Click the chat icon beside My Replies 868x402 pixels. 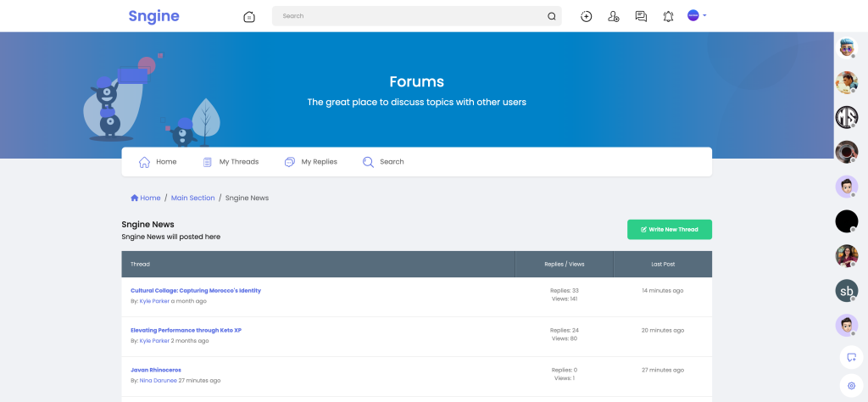coord(290,162)
